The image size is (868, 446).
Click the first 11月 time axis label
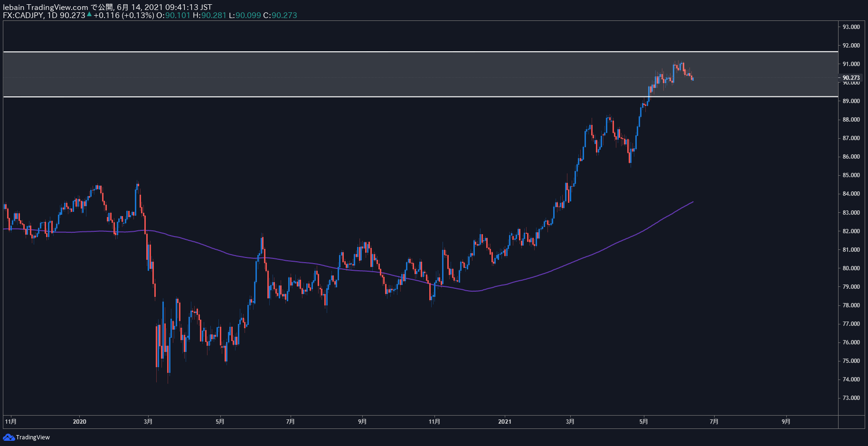pos(10,422)
